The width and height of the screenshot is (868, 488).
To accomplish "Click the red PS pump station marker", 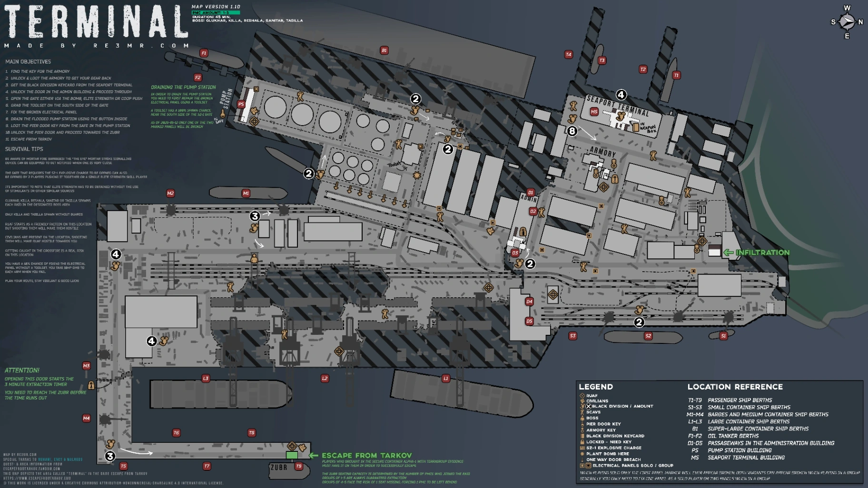I will (241, 104).
